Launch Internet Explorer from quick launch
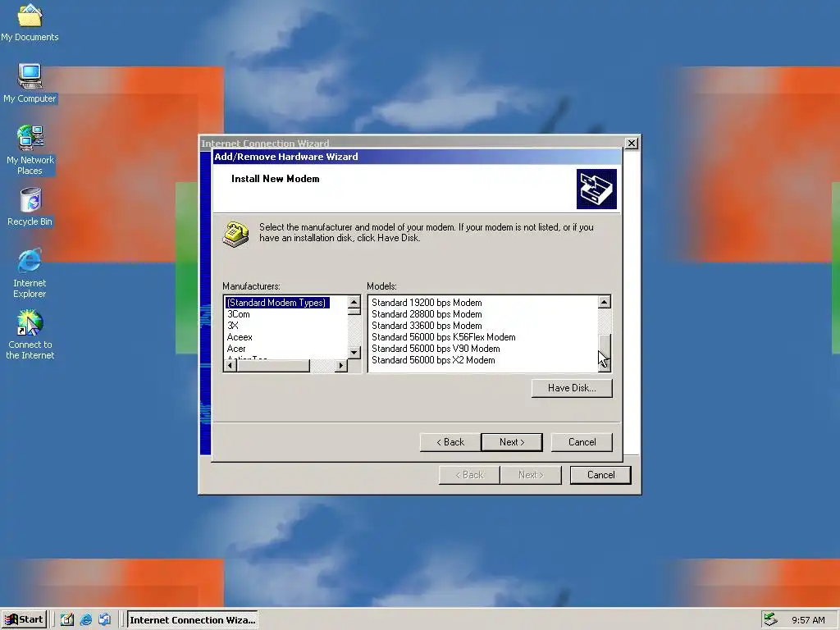 (x=85, y=620)
